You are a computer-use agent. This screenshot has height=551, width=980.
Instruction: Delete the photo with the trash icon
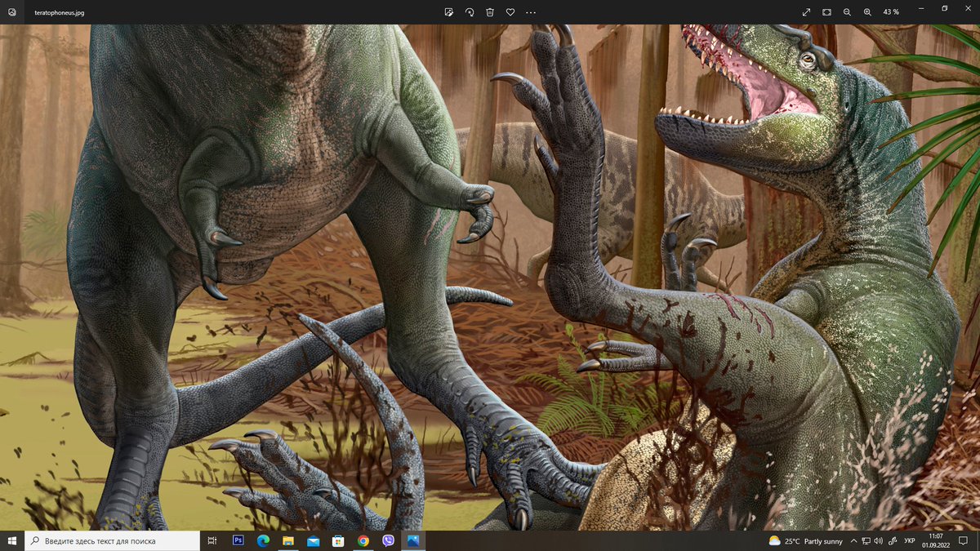(x=490, y=12)
